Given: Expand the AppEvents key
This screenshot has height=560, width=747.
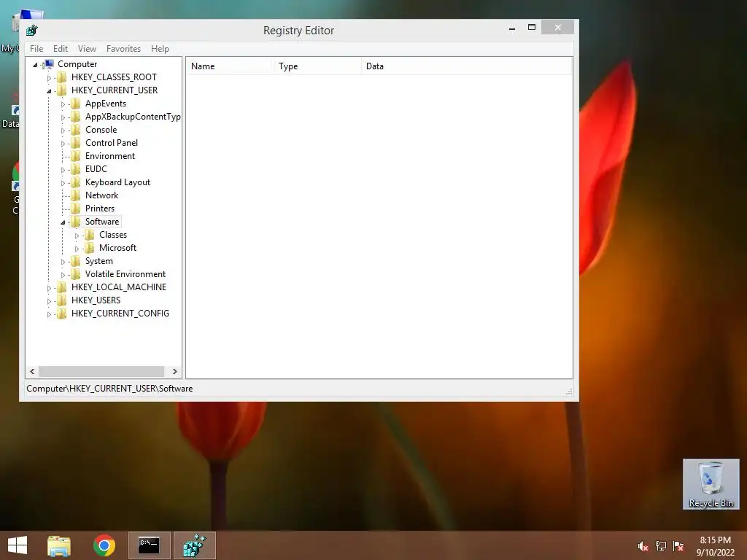Looking at the screenshot, I should (63, 104).
